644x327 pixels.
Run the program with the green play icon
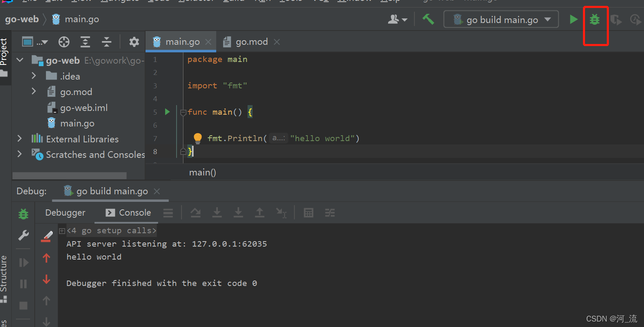573,19
